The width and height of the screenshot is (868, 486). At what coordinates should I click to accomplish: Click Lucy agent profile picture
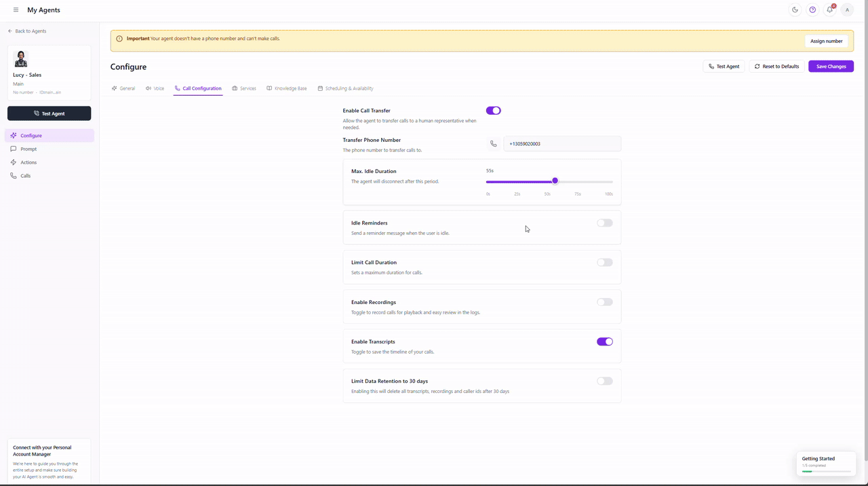click(x=21, y=58)
